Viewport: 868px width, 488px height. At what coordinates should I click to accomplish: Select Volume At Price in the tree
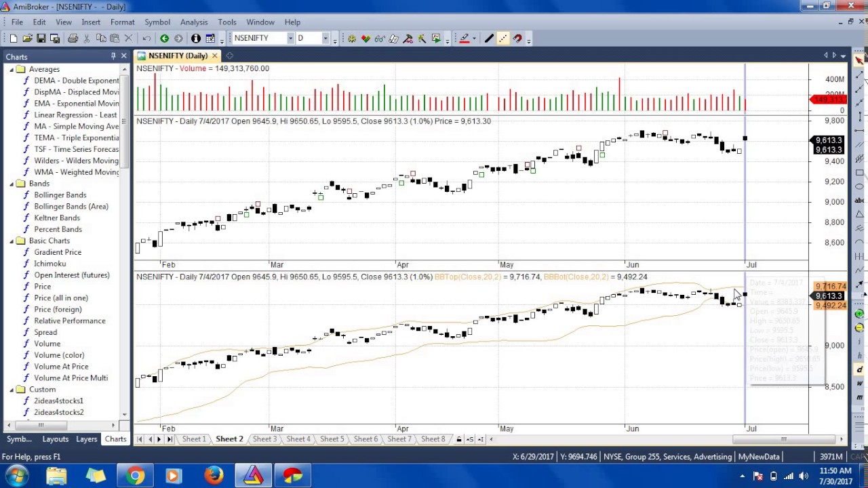[x=61, y=367]
